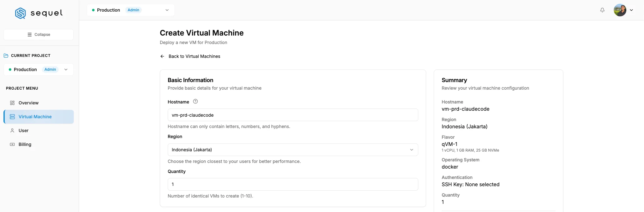Click the Overview grid icon

click(x=12, y=103)
